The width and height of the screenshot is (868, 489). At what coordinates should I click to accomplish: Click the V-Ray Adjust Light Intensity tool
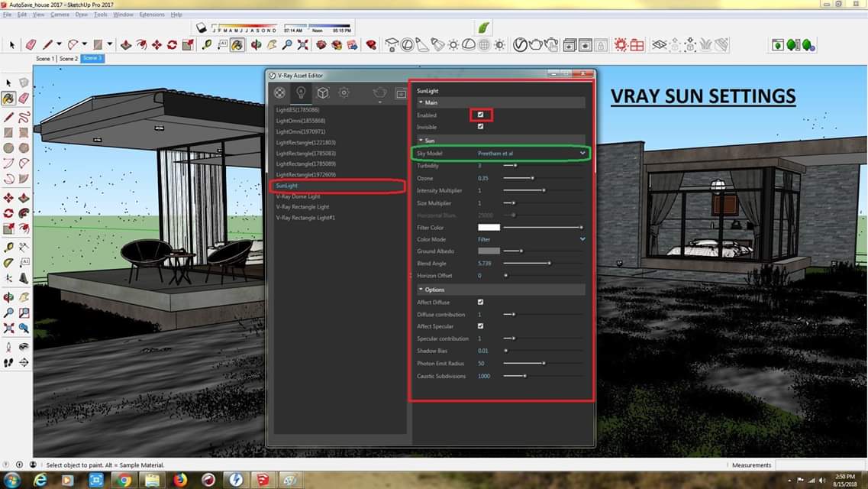[500, 45]
